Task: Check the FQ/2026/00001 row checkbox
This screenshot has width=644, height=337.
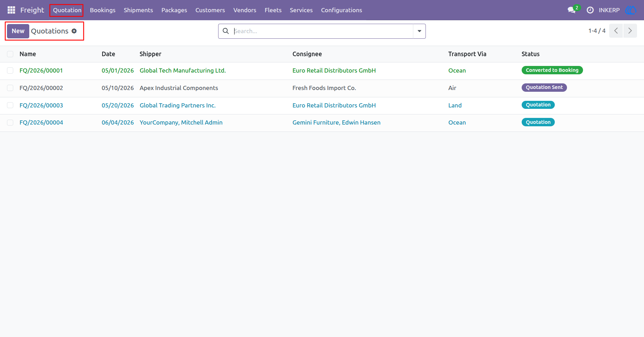Action: click(10, 70)
